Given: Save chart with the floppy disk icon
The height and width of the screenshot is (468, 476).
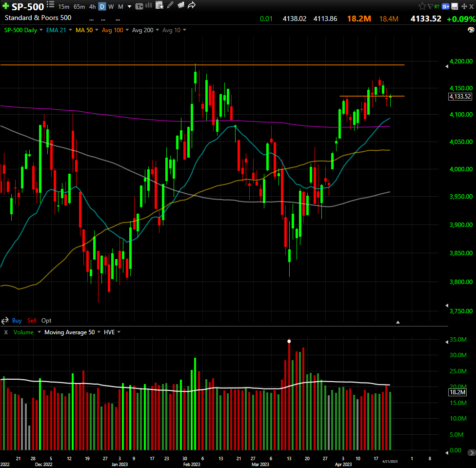Looking at the screenshot, I should pos(455,6).
